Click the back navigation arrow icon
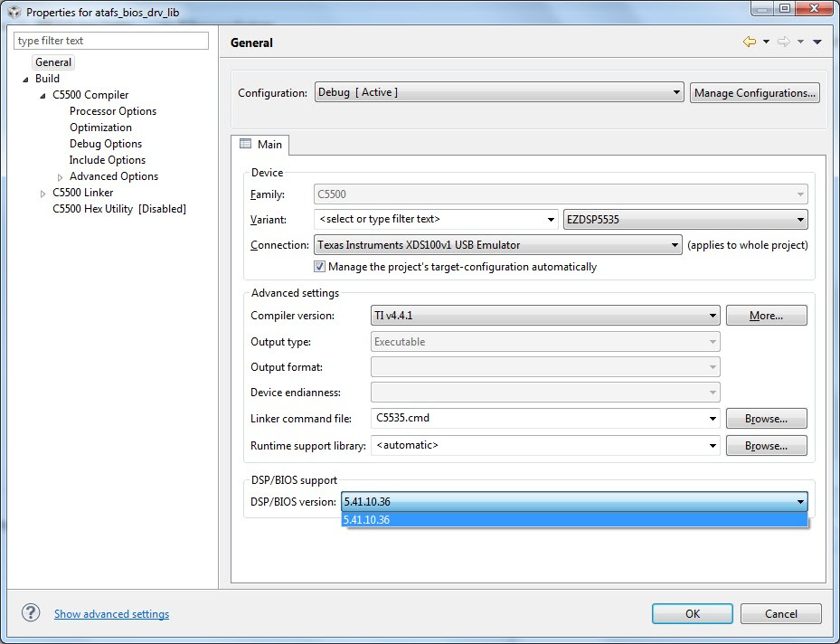 click(x=750, y=42)
